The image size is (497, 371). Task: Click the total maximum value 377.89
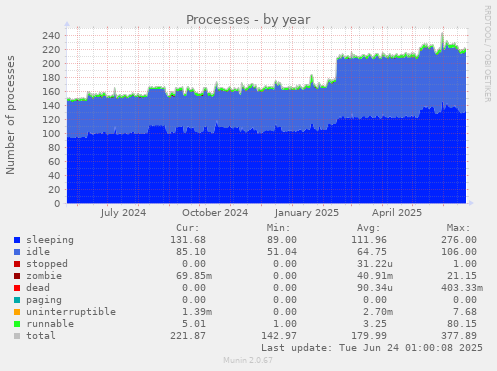coord(459,336)
